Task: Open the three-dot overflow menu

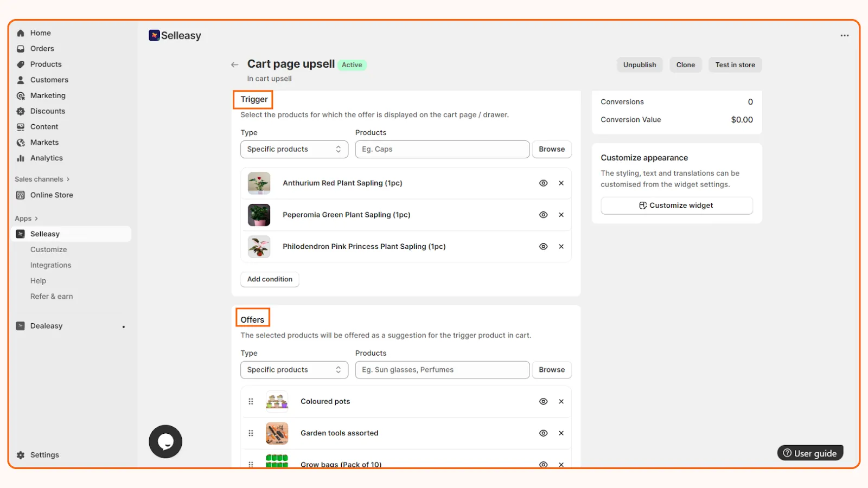Action: [844, 35]
